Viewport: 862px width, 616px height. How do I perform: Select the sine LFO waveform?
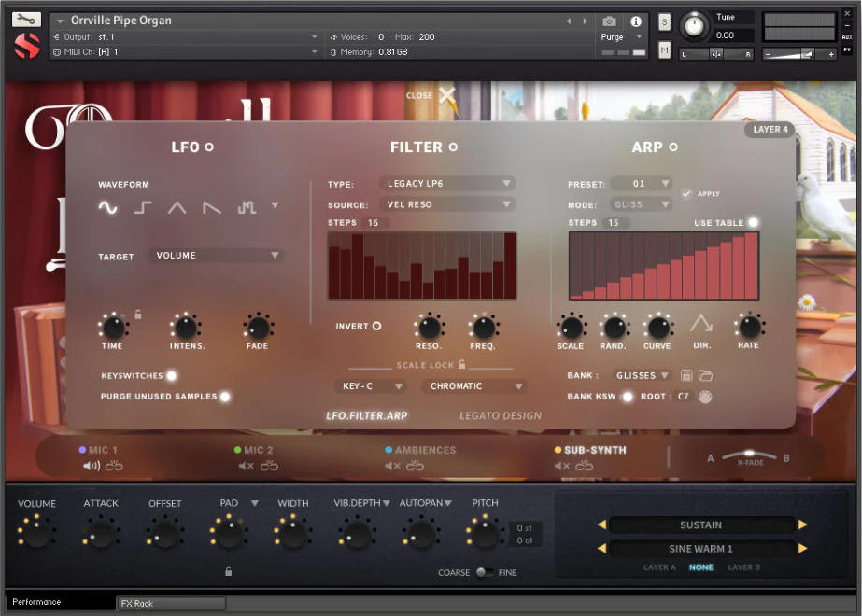pyautogui.click(x=107, y=206)
